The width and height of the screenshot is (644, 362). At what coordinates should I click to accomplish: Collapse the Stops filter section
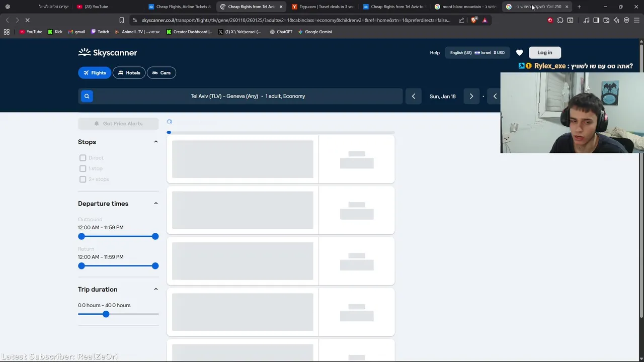[155, 142]
